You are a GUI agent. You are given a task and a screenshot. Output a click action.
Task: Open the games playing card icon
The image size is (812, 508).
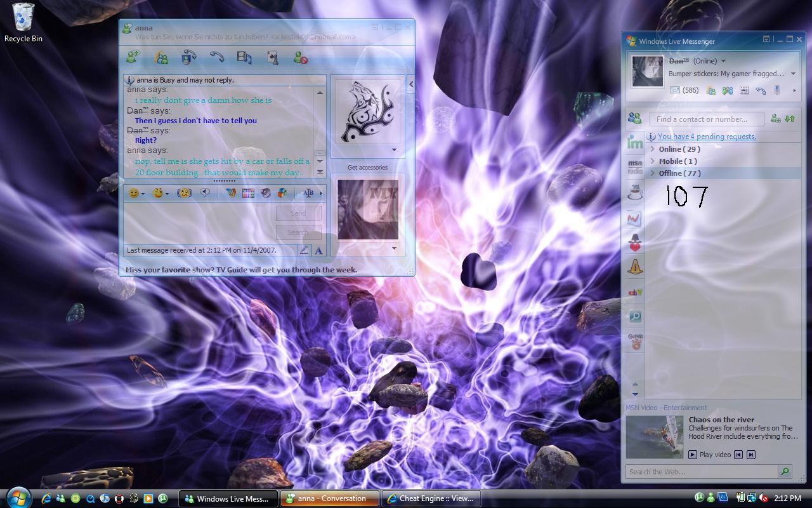click(x=272, y=57)
